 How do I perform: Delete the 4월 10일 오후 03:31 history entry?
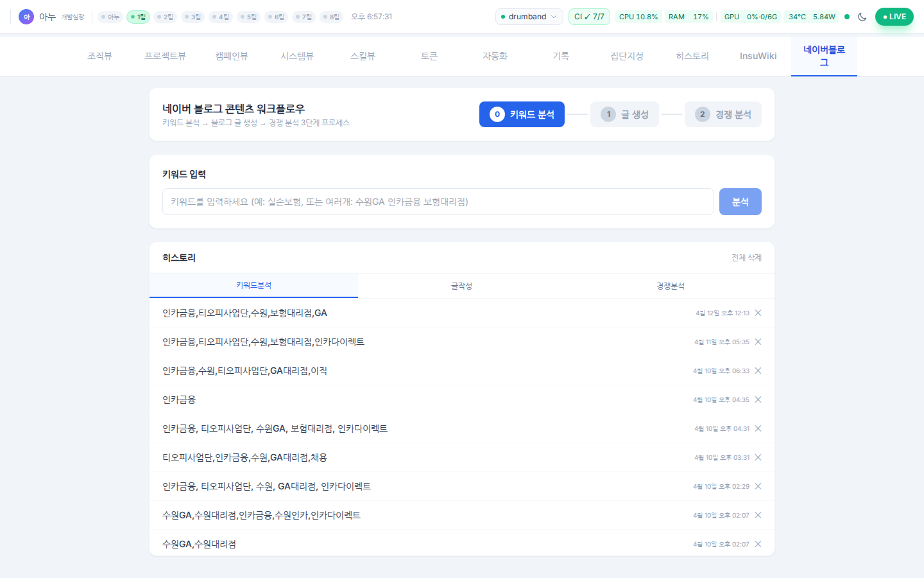point(758,457)
